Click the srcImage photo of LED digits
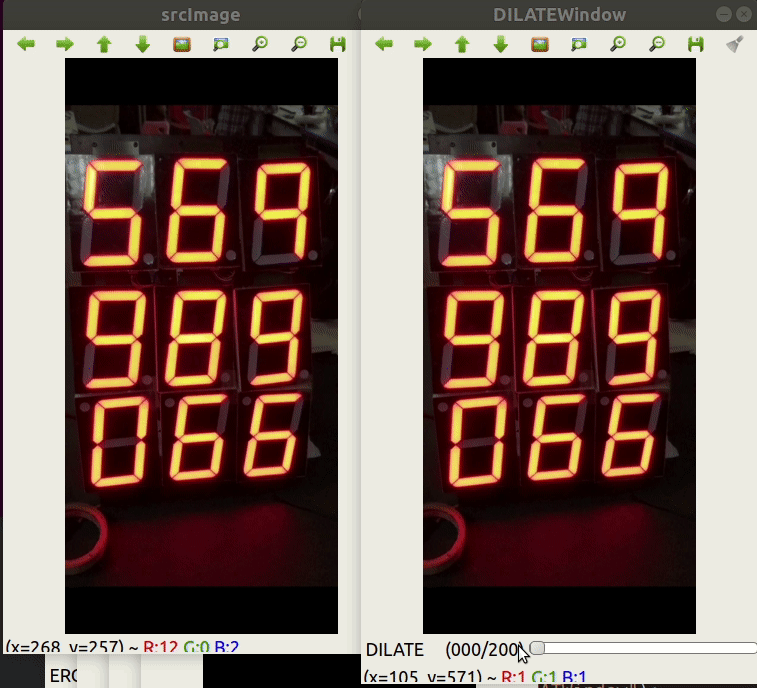 point(201,346)
